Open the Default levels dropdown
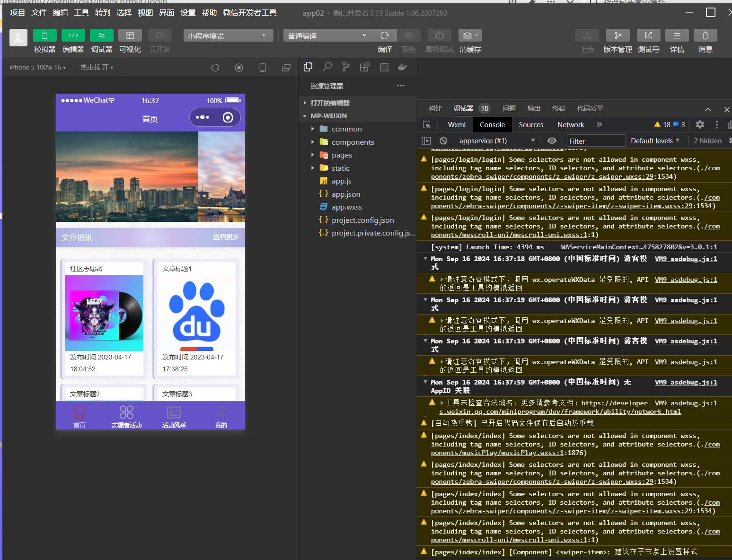732x560 pixels. click(x=655, y=140)
